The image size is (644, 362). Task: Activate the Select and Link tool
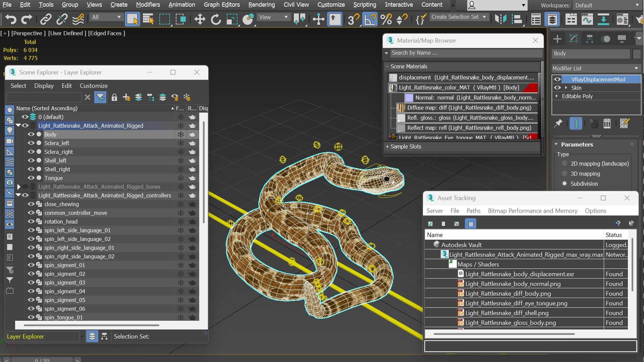(46, 19)
